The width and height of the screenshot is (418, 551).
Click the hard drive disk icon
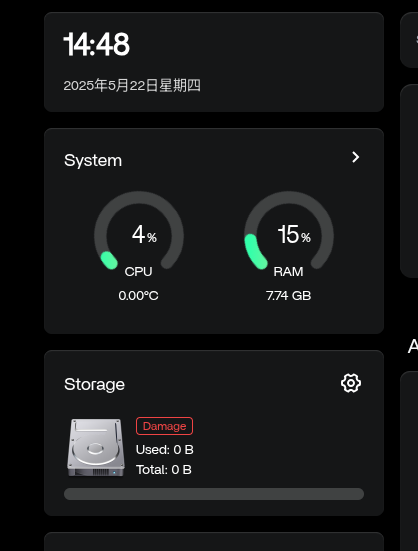pyautogui.click(x=96, y=447)
